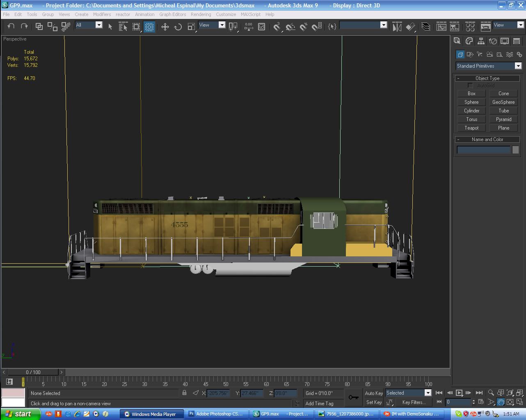Select Lights category icon
526x420 pixels.
pos(480,54)
